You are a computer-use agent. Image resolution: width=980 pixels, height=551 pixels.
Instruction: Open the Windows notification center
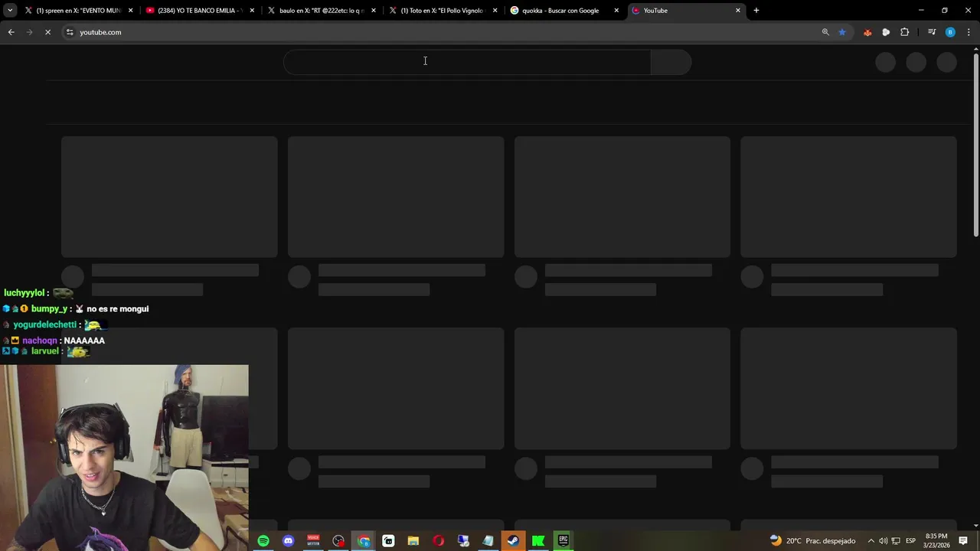963,541
